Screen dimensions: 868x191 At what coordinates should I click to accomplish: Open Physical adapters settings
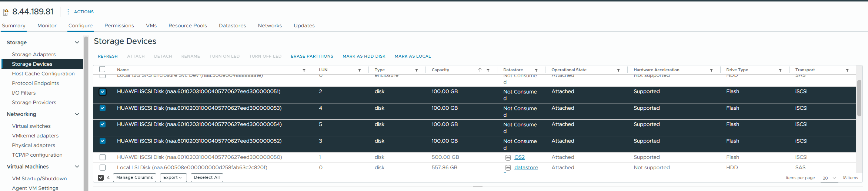click(x=33, y=145)
